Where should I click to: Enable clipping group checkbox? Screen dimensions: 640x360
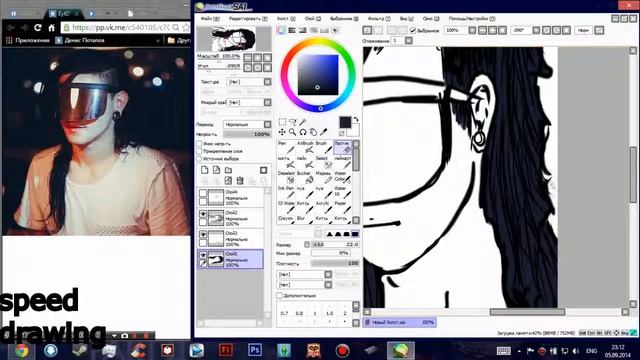(x=199, y=151)
